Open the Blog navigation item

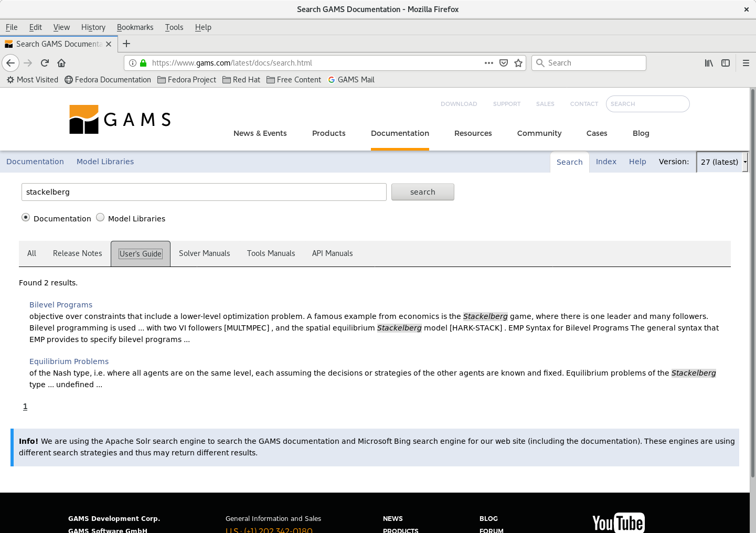641,133
